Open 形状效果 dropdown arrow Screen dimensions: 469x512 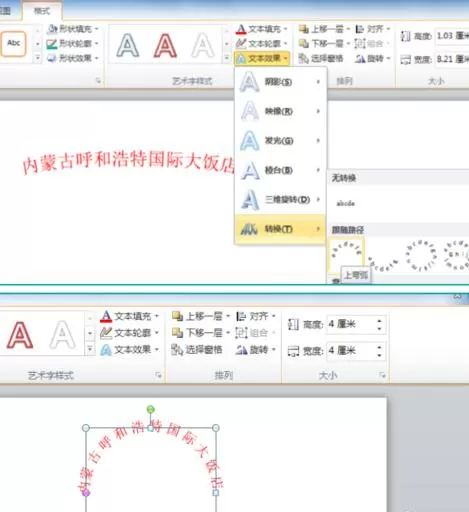pos(96,58)
